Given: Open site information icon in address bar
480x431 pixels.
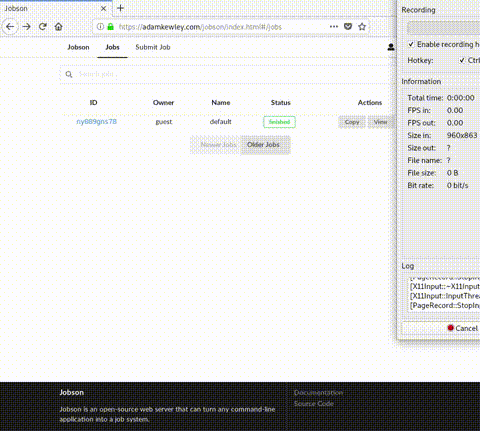Looking at the screenshot, I should click(100, 27).
